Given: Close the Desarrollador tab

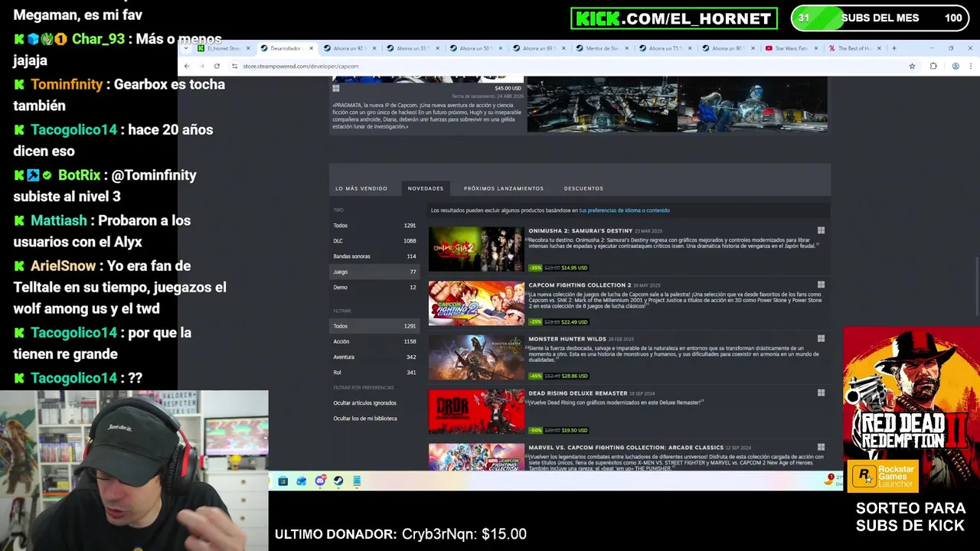Looking at the screenshot, I should coord(312,48).
